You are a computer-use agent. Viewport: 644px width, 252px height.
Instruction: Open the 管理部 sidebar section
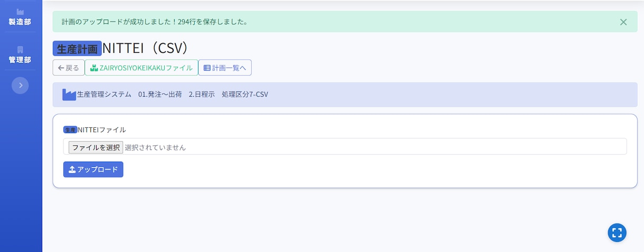[20, 55]
